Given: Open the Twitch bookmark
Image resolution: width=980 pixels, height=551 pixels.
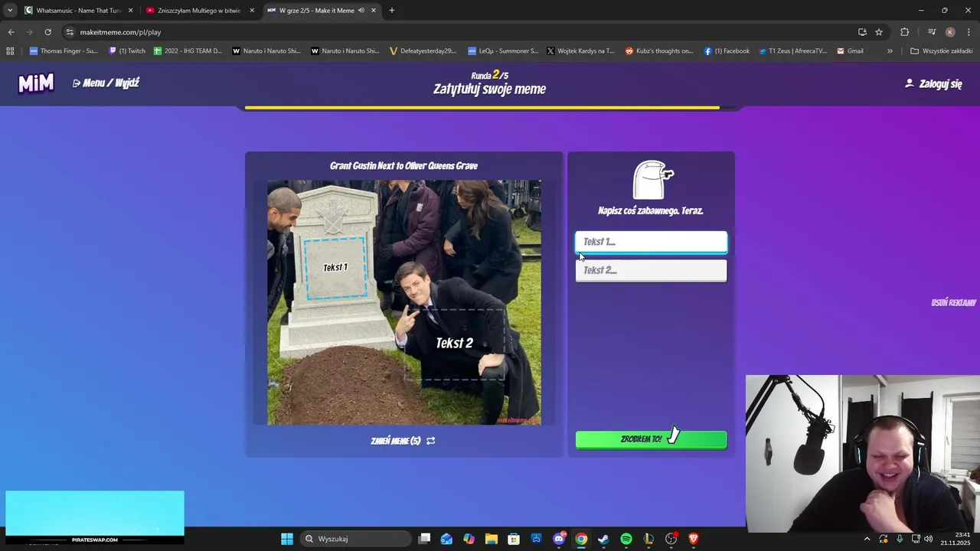Looking at the screenshot, I should click(127, 51).
